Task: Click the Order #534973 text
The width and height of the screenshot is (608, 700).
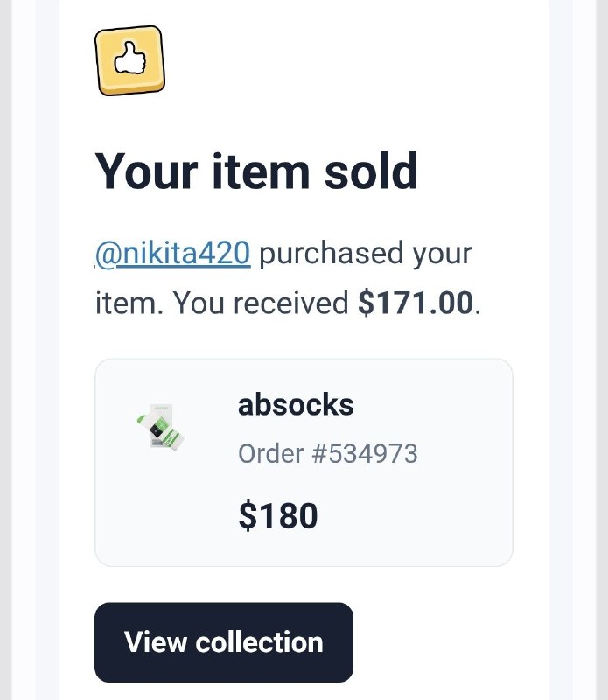Action: [328, 453]
